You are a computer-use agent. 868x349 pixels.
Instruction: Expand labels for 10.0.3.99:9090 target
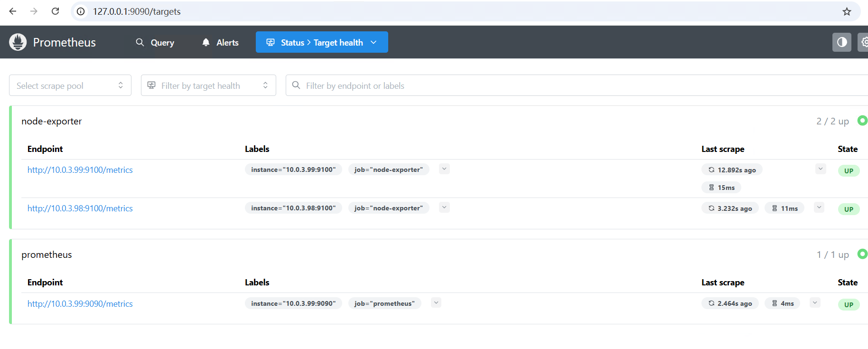tap(436, 303)
